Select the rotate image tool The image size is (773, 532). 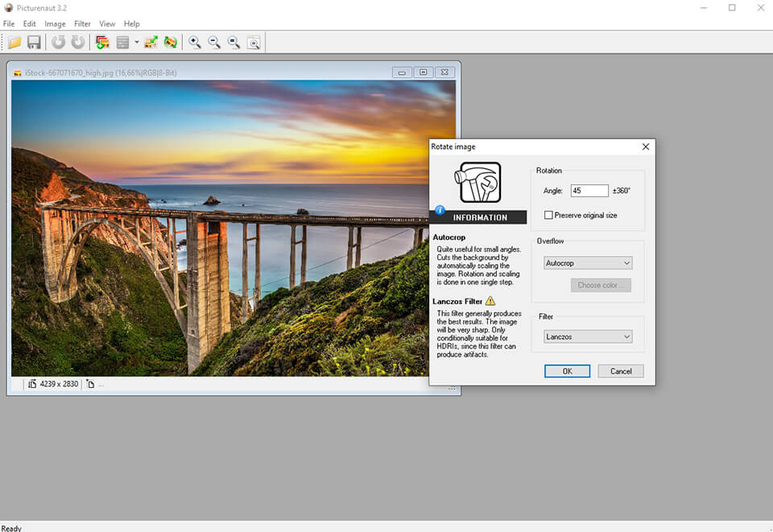pyautogui.click(x=171, y=42)
